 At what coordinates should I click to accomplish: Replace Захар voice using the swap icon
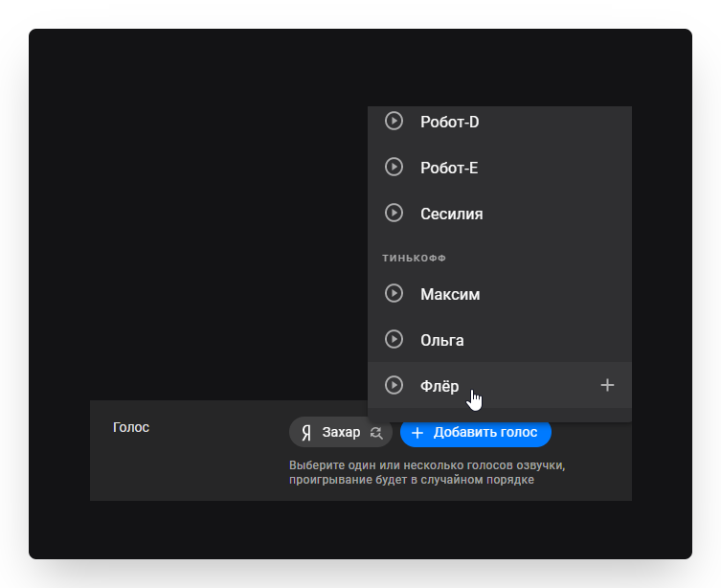[x=376, y=433]
